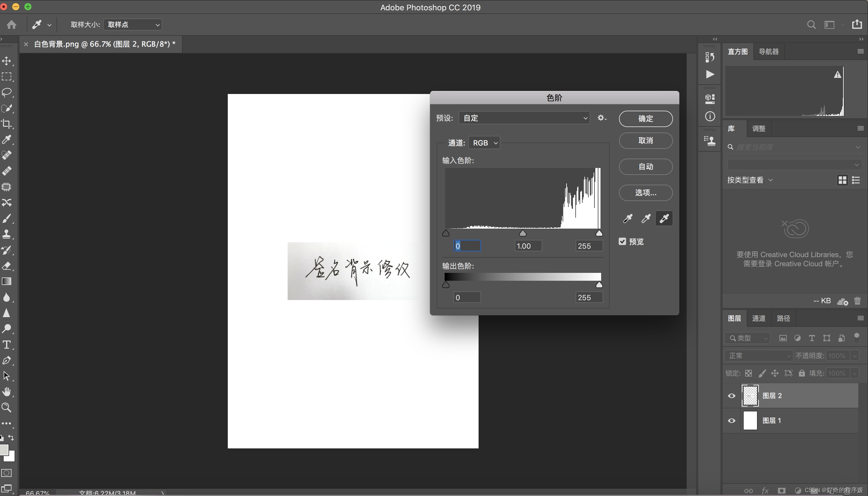
Task: Select the Horizontal Type tool
Action: (x=6, y=345)
